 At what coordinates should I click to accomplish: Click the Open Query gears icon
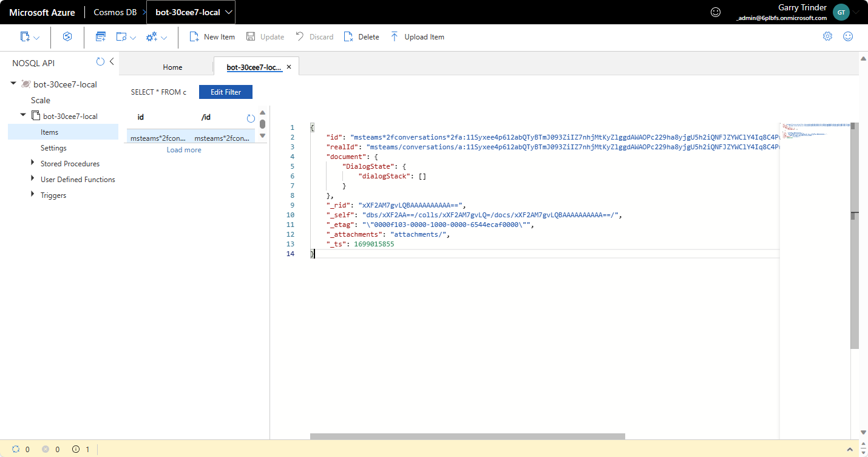(152, 37)
